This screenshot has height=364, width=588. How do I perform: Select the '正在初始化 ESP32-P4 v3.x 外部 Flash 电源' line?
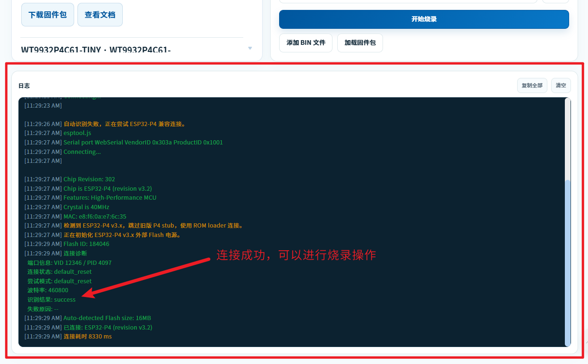point(103,235)
